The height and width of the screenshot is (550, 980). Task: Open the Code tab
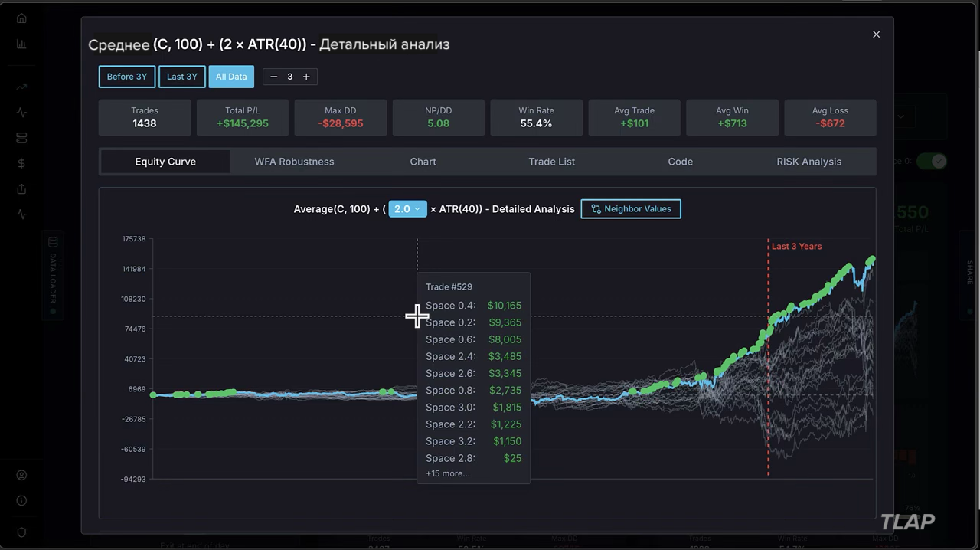tap(680, 162)
